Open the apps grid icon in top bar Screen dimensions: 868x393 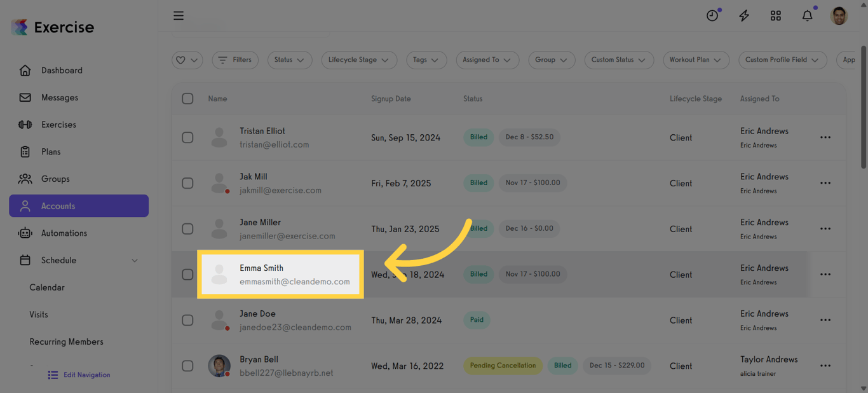pyautogui.click(x=776, y=15)
